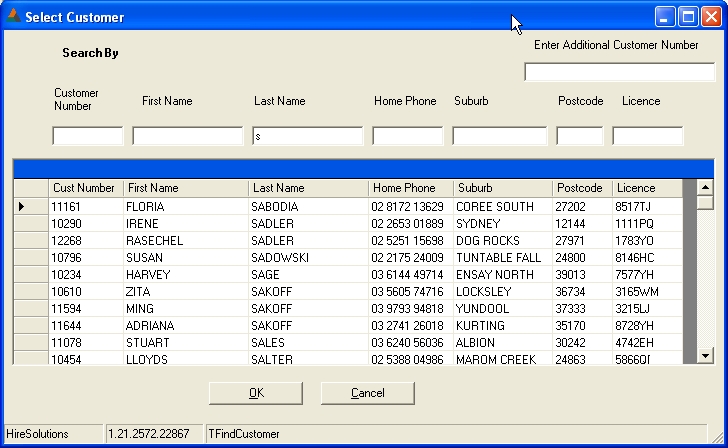728x448 pixels.
Task: Click version 1.21.2572.22867 in status bar
Action: pyautogui.click(x=149, y=434)
